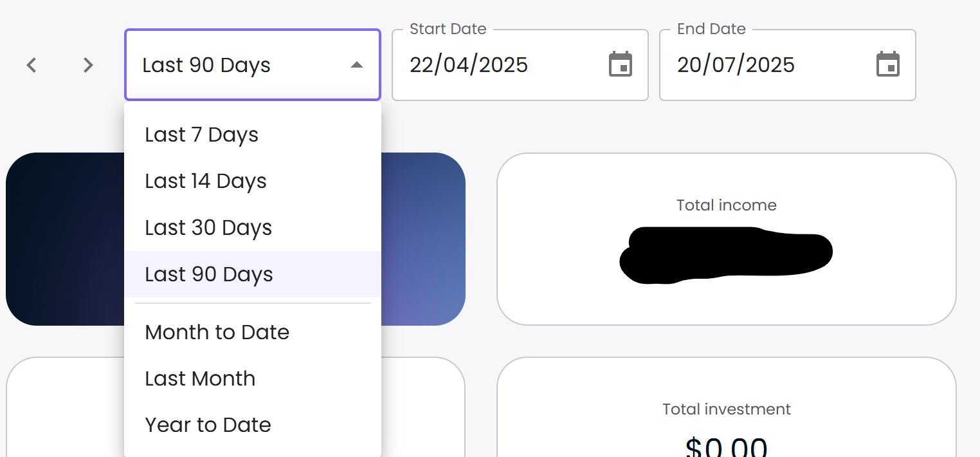980x457 pixels.
Task: Collapse the Last 90 Days dropdown arrow
Action: click(357, 65)
